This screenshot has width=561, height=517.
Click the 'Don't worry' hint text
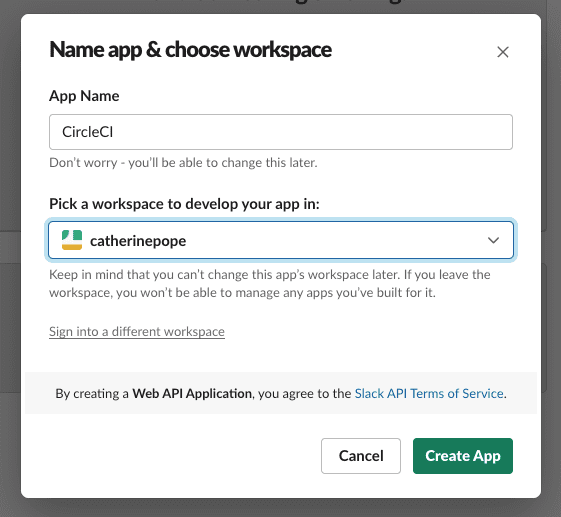(183, 163)
